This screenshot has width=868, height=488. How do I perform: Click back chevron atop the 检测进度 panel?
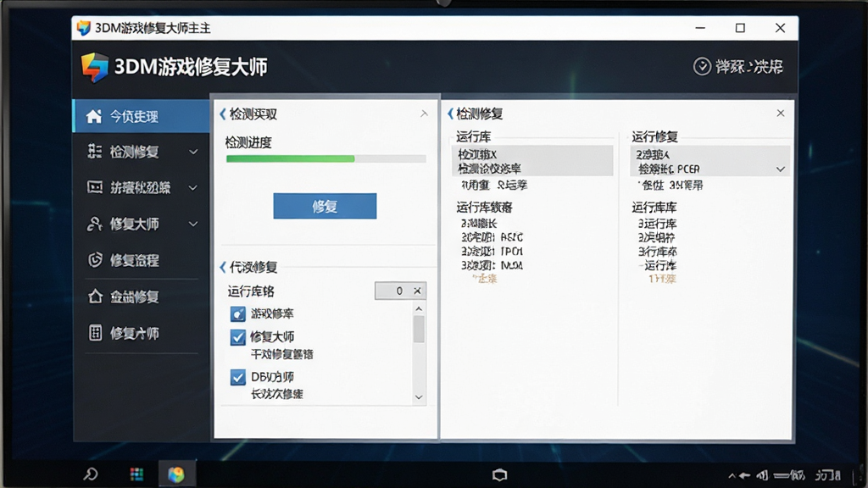[x=223, y=114]
